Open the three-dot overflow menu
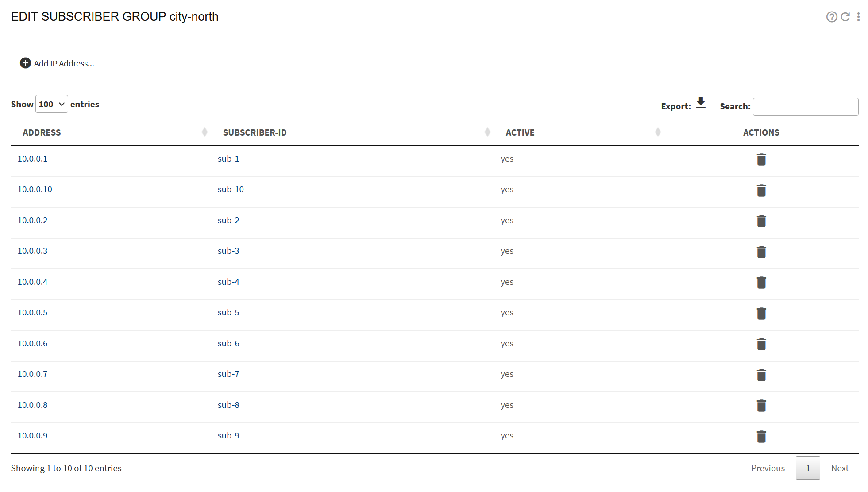Viewport: 868px width, 492px height. [x=859, y=16]
